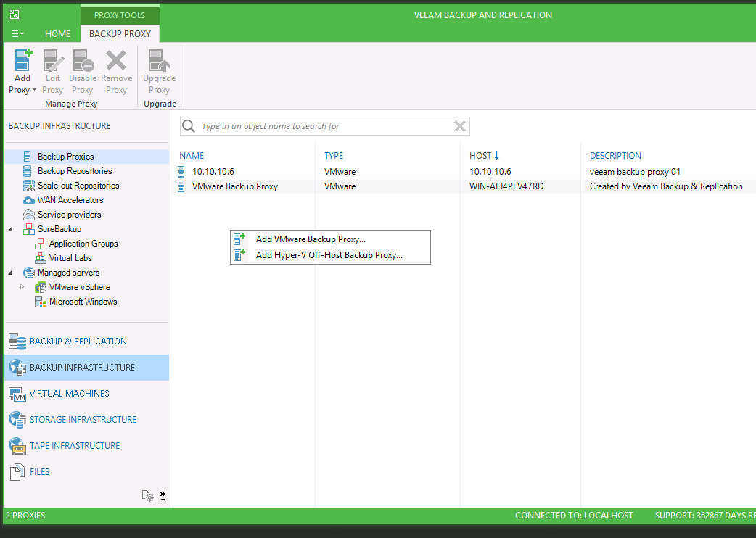
Task: Select the host cell WIN-AFJ4PFV47RD
Action: 506,186
